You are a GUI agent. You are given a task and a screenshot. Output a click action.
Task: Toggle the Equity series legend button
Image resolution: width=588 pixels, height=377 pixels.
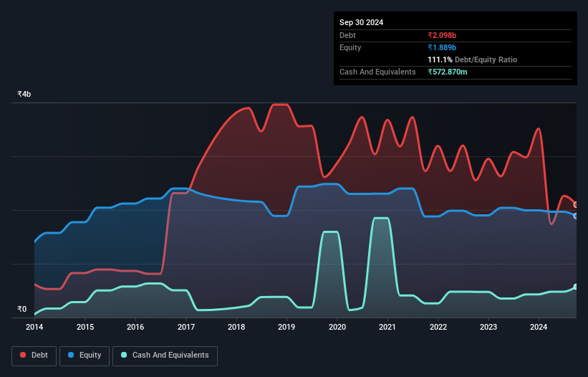(85, 355)
